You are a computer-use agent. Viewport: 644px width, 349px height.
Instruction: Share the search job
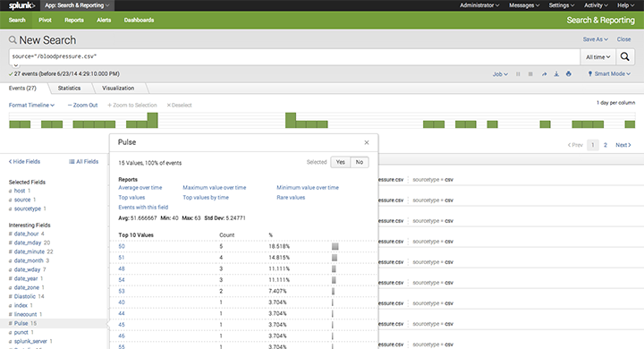tap(544, 74)
